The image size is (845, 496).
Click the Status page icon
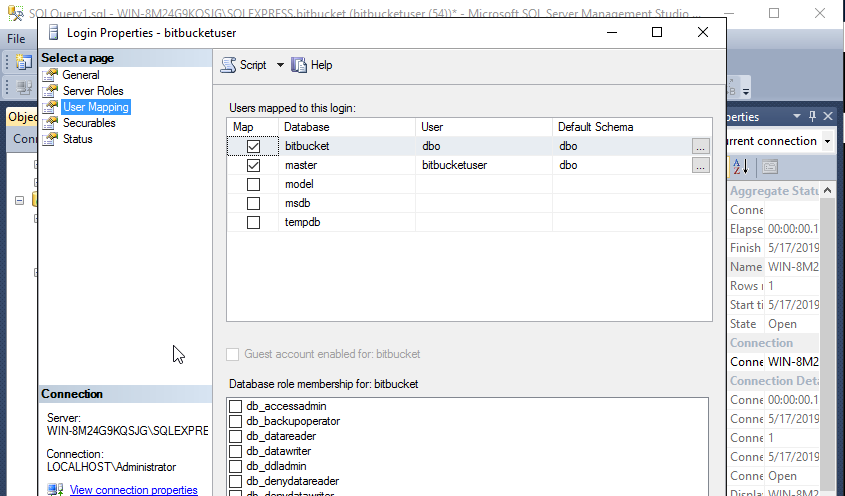pos(50,139)
